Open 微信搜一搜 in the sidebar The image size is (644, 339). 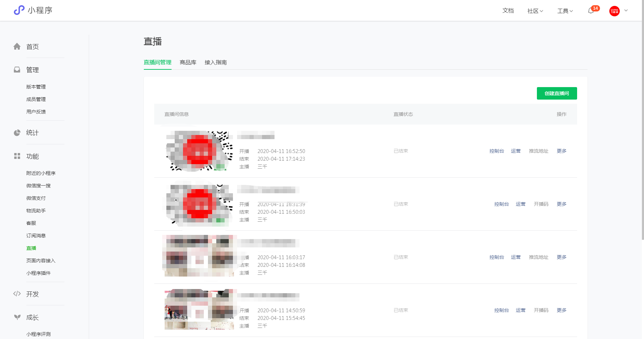38,186
